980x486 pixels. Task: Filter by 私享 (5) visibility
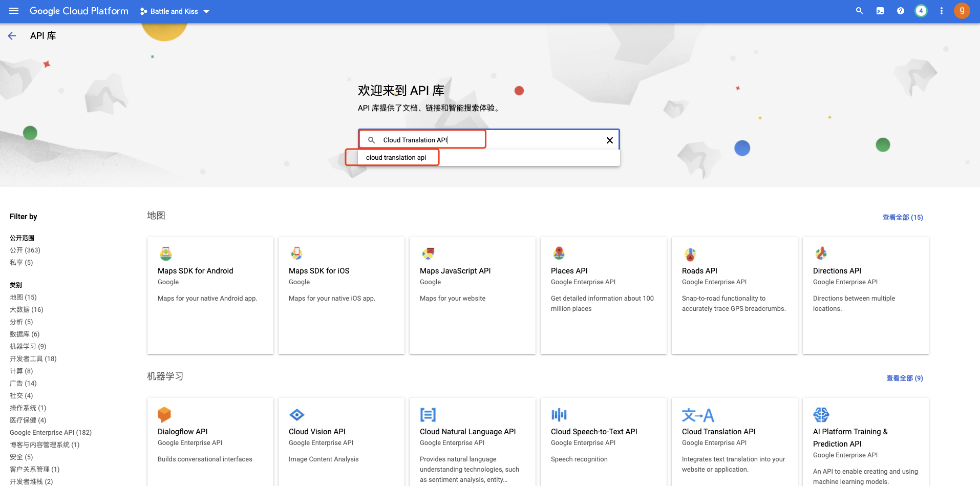22,262
